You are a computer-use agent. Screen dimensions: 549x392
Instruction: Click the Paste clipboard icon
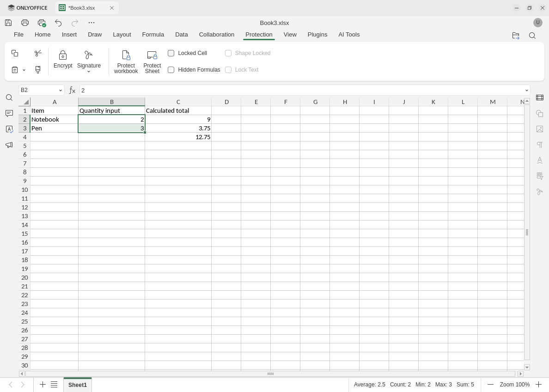[15, 70]
